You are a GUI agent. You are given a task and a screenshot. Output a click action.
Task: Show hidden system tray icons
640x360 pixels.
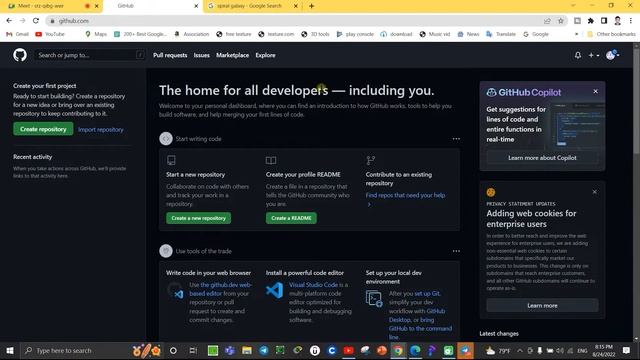(x=520, y=351)
